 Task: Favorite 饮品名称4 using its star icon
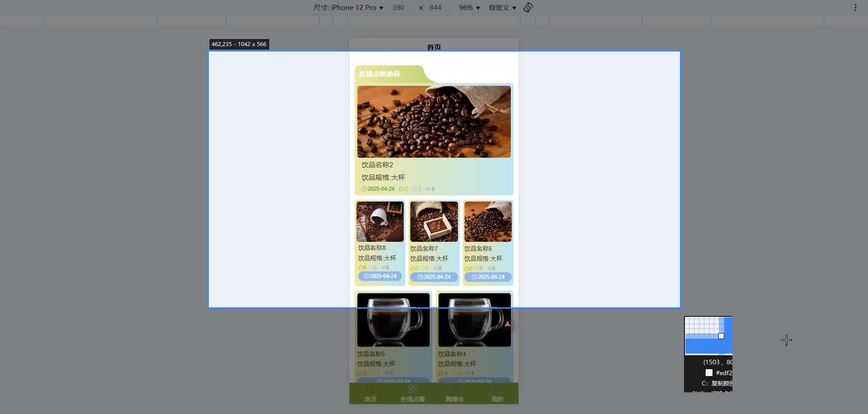pyautogui.click(x=454, y=373)
